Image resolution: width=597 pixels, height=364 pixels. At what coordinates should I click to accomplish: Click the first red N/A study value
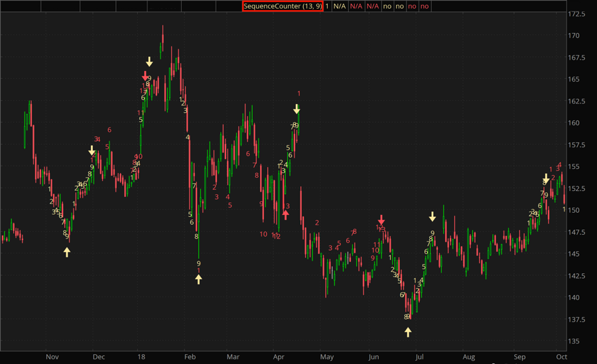[356, 6]
